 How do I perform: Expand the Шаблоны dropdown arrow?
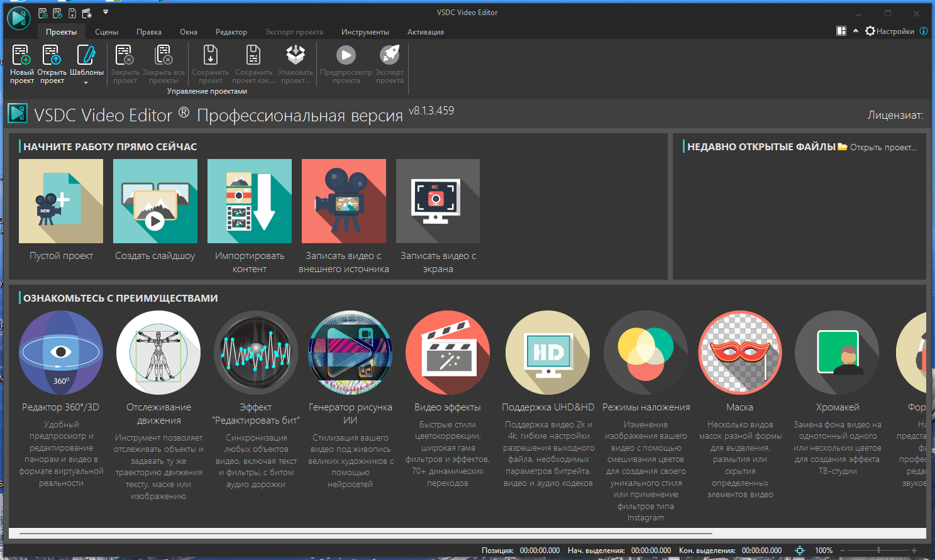(86, 82)
